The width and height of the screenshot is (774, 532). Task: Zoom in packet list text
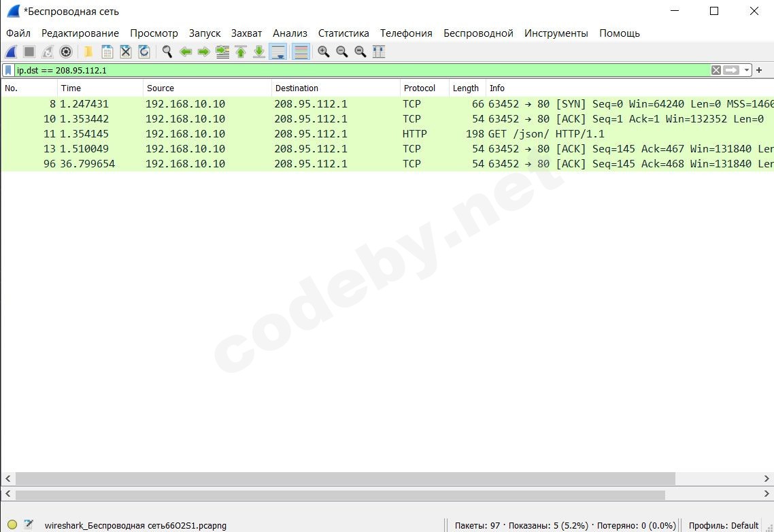(x=324, y=52)
